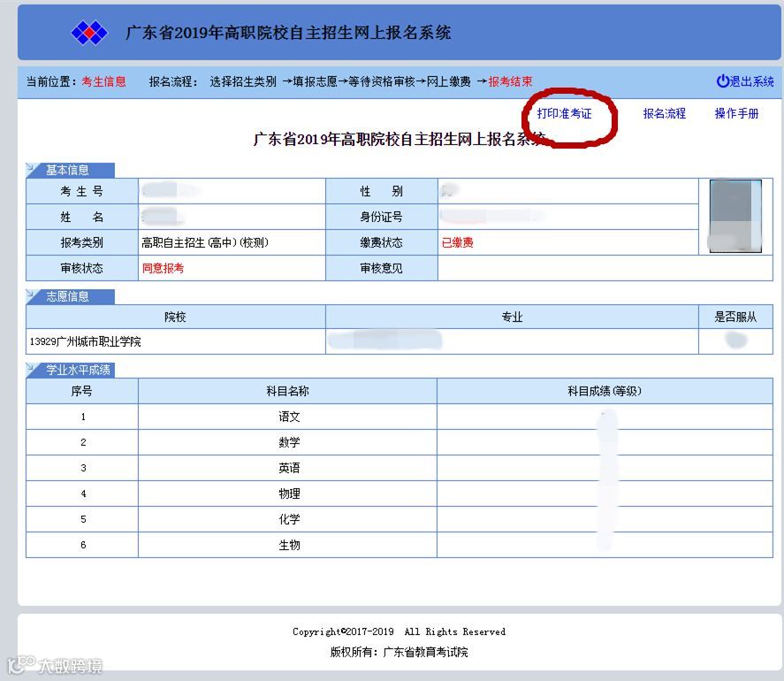Screen dimensions: 784x681
Task: Click the arrow icon beside 志愿信息
Action: (32, 295)
